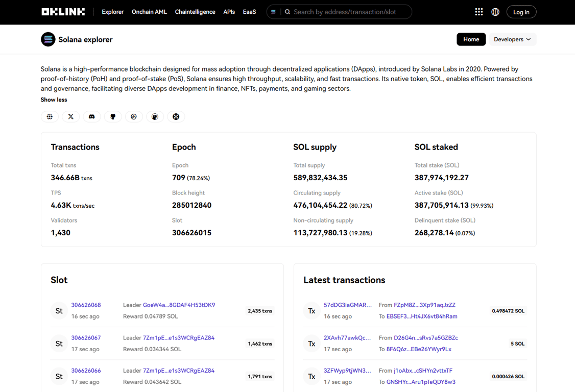This screenshot has height=392, width=575.
Task: Open the language selector globe icon
Action: click(495, 12)
